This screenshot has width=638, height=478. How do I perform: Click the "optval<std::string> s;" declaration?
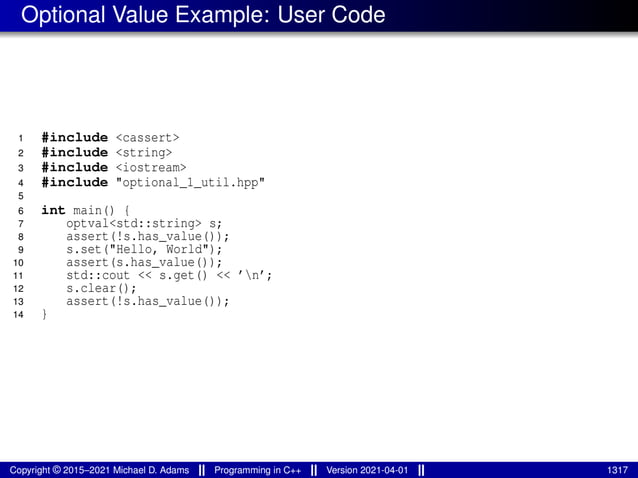click(144, 223)
